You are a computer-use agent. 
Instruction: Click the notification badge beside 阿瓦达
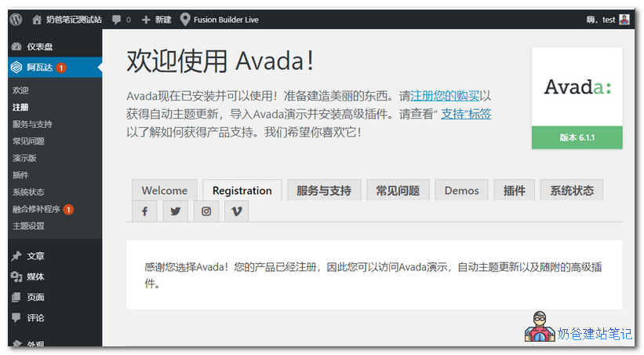tap(61, 68)
